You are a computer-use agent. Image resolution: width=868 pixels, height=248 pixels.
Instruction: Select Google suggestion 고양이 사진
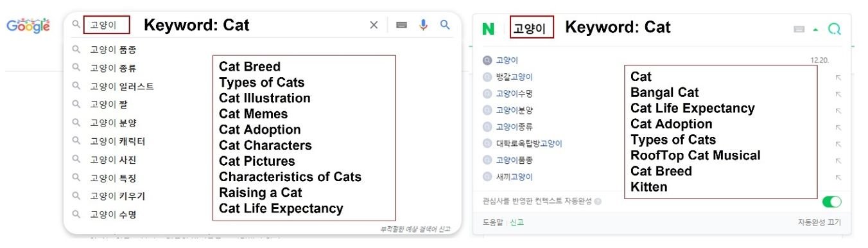(113, 159)
